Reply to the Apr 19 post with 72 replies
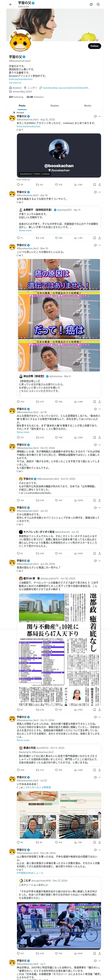 click(x=18, y=238)
